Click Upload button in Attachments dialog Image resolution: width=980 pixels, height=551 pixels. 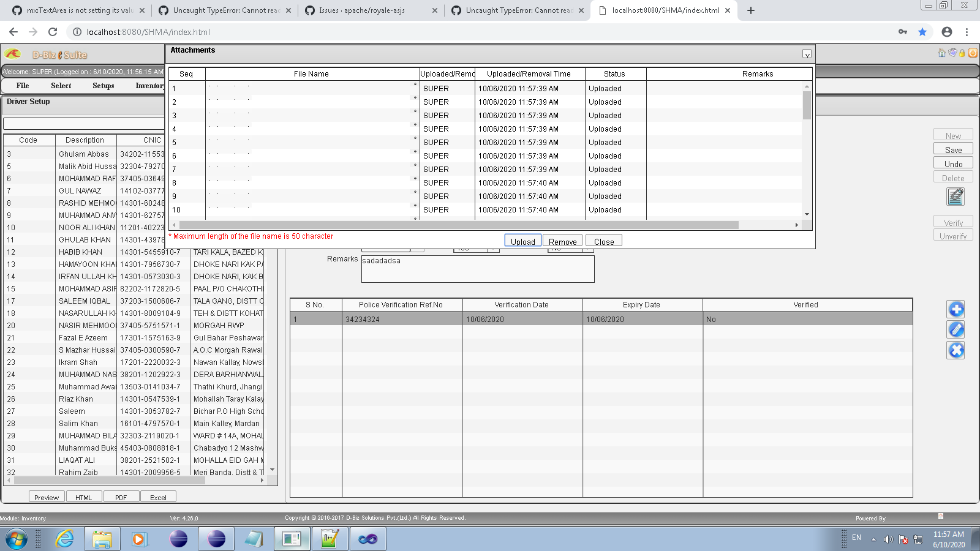(x=523, y=241)
